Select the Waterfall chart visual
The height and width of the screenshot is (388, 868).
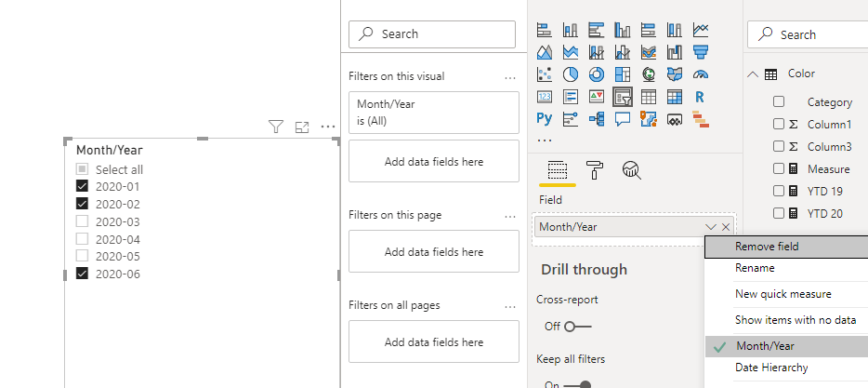675,52
